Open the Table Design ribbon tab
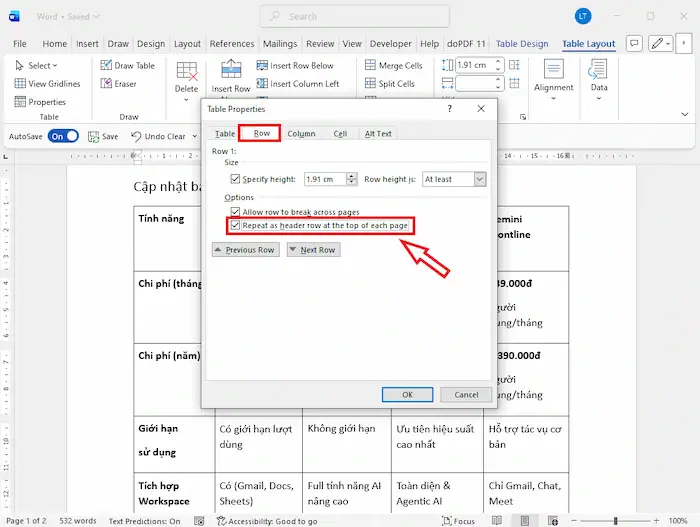The image size is (700, 527). point(522,44)
